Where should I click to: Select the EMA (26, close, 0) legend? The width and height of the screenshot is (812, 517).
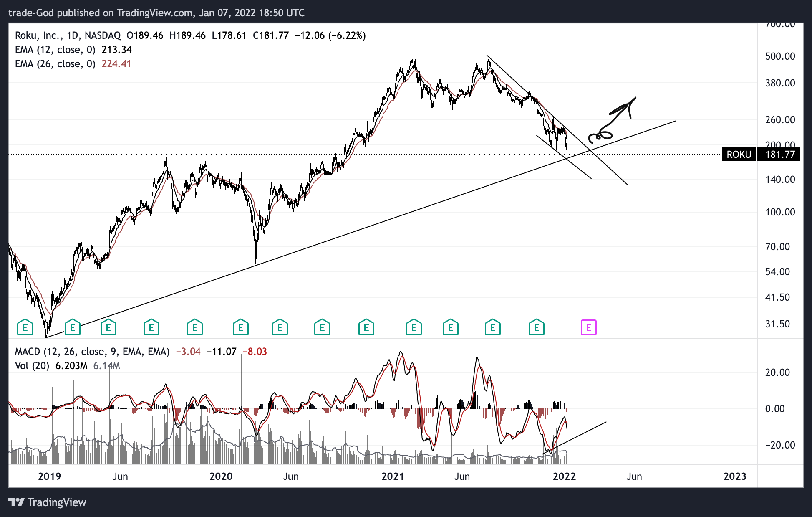click(x=55, y=64)
